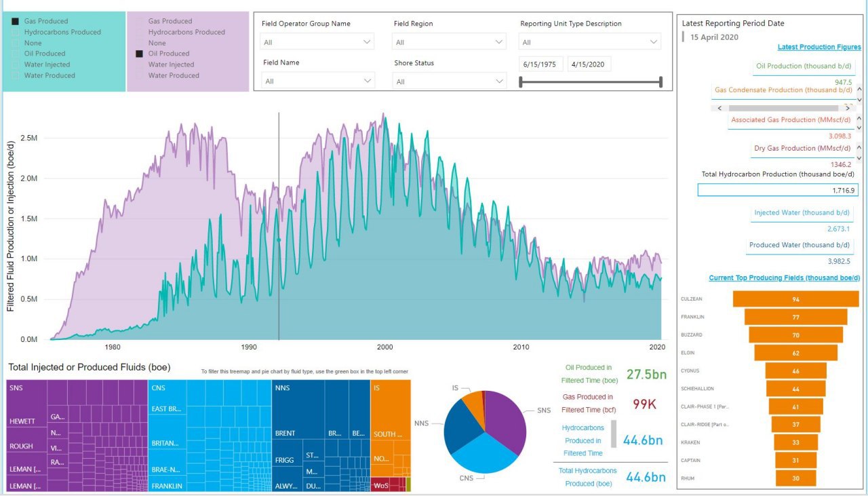The height and width of the screenshot is (496, 868).
Task: Select KRAKEN funnel bar 33
Action: click(795, 442)
